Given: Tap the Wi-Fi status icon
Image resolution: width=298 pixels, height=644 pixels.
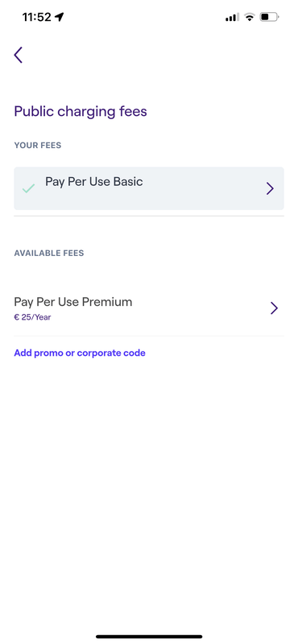Looking at the screenshot, I should coord(249,17).
